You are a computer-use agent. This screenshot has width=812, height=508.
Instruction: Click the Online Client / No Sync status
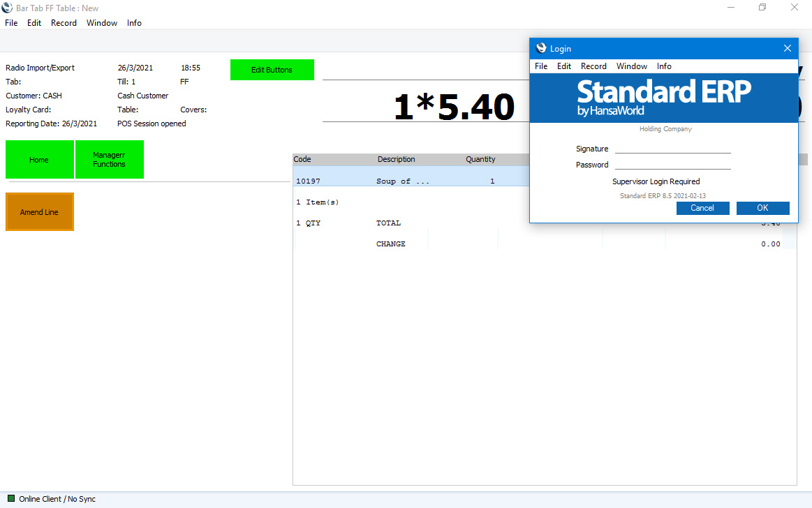[x=57, y=499]
